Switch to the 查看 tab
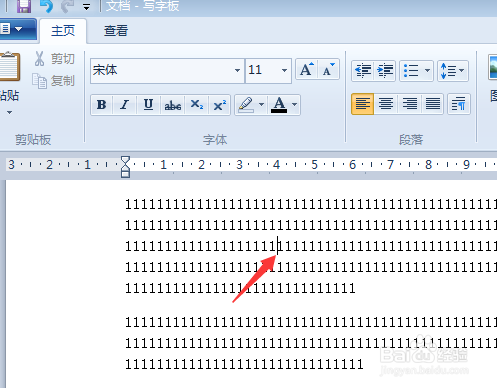The image size is (497, 388). coord(116,31)
